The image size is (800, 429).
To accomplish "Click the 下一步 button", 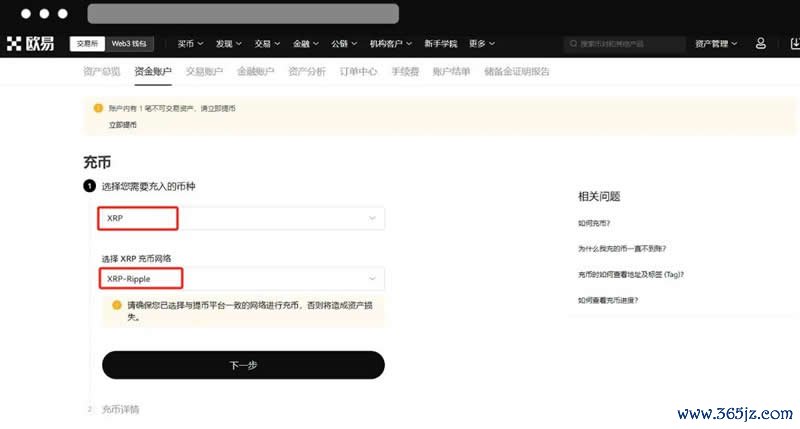I will [243, 365].
